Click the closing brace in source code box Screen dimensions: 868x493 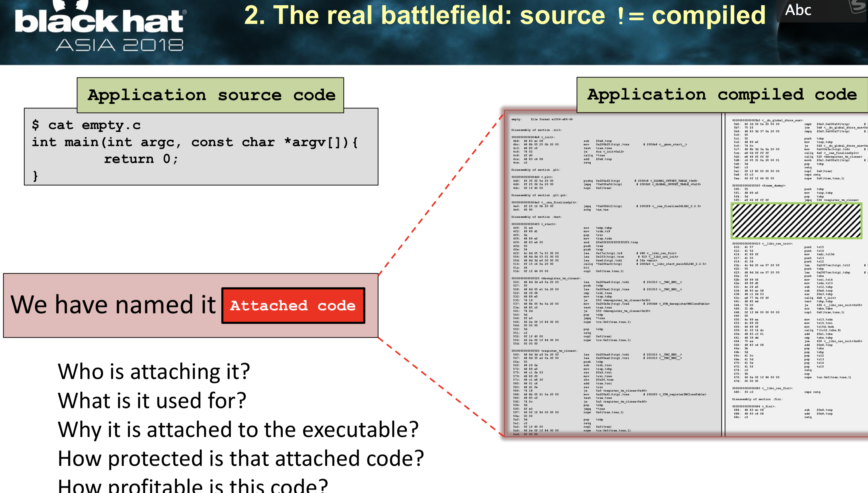35,176
